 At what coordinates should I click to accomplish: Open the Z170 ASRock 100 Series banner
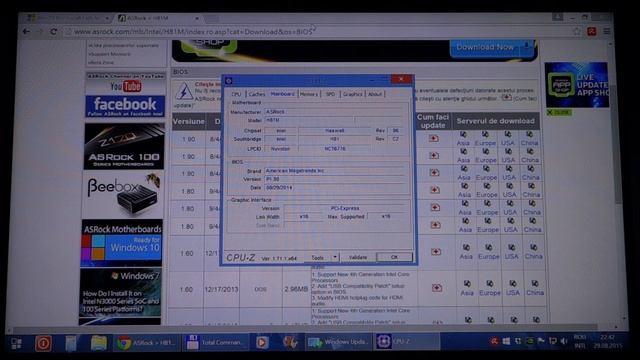click(x=124, y=146)
